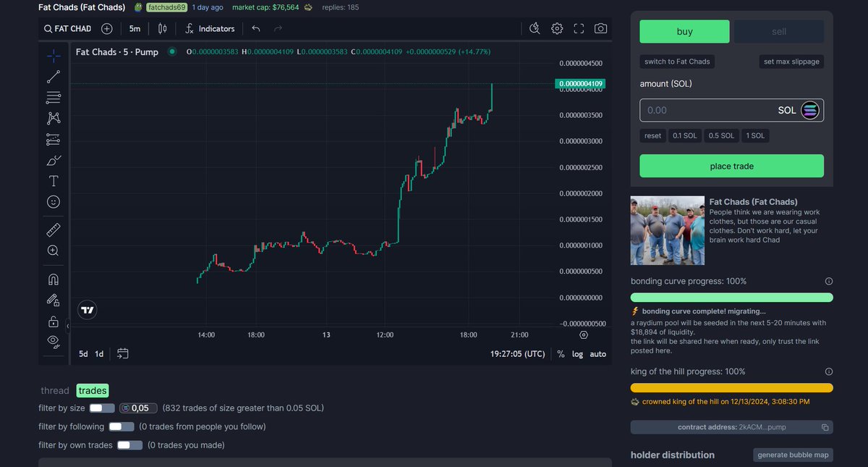Open the Fat Chads token image

point(668,230)
